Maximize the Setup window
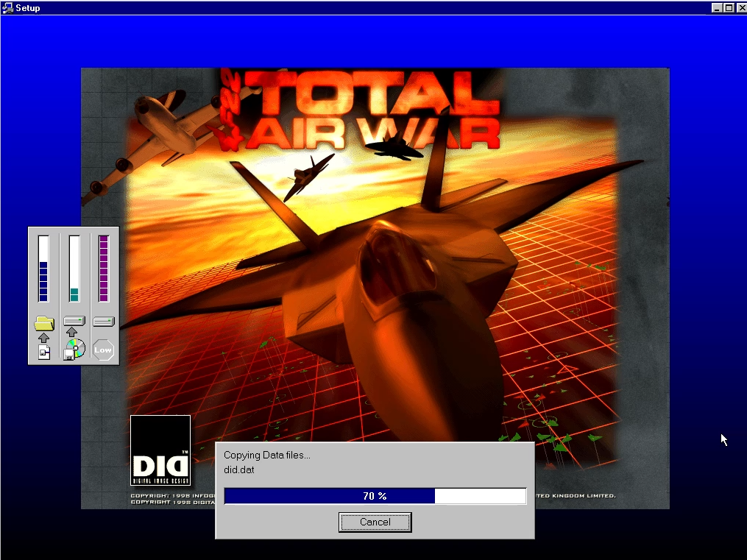 [729, 7]
